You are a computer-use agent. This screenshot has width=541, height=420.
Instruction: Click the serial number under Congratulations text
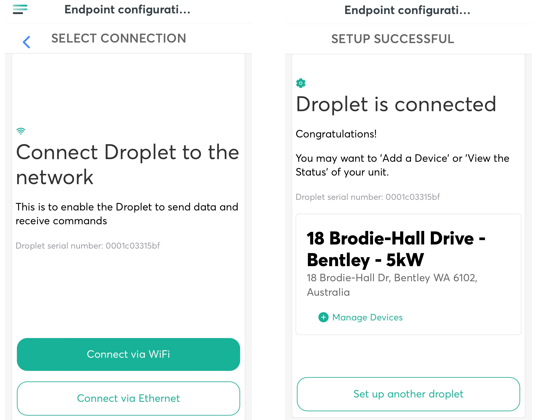point(368,197)
